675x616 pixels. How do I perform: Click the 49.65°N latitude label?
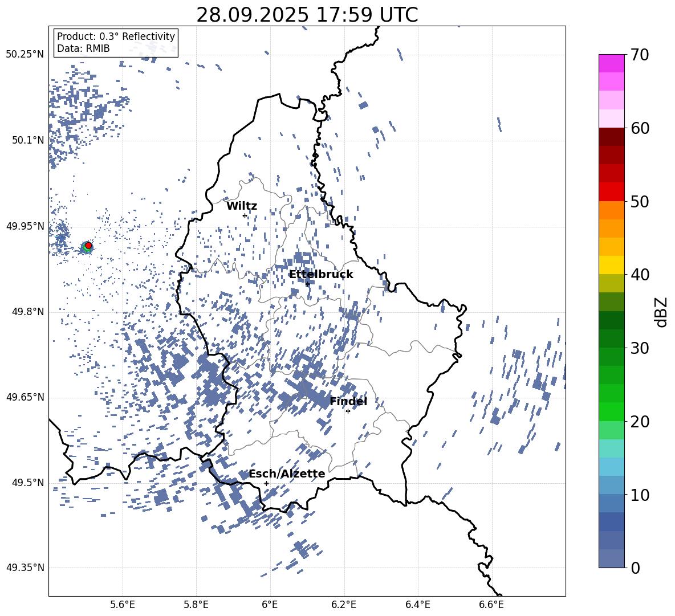tap(25, 397)
